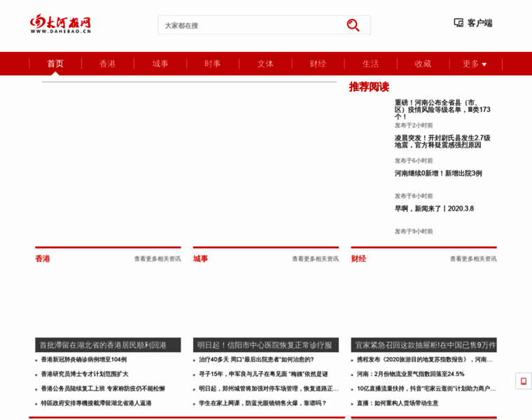Click the floating mobile phone icon
532x420 pixels.
click(x=524, y=381)
